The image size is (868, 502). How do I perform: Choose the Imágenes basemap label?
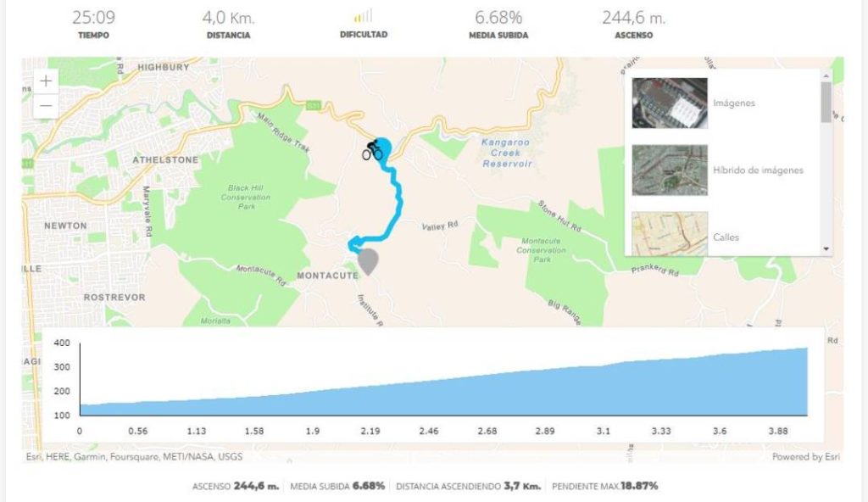coord(733,103)
